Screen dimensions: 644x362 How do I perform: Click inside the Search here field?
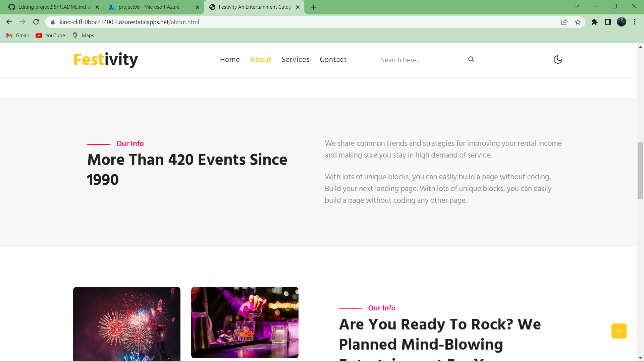416,60
